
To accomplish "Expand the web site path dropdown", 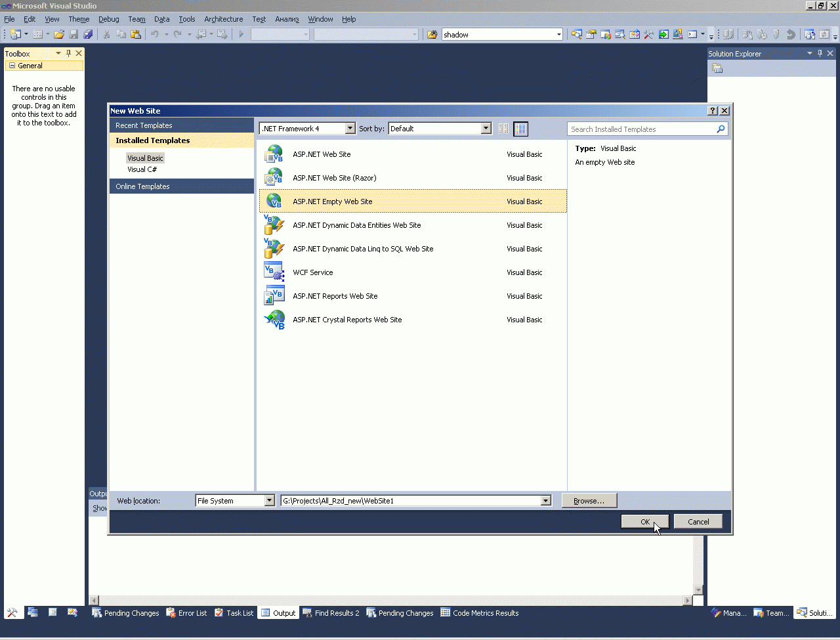I will pyautogui.click(x=545, y=501).
